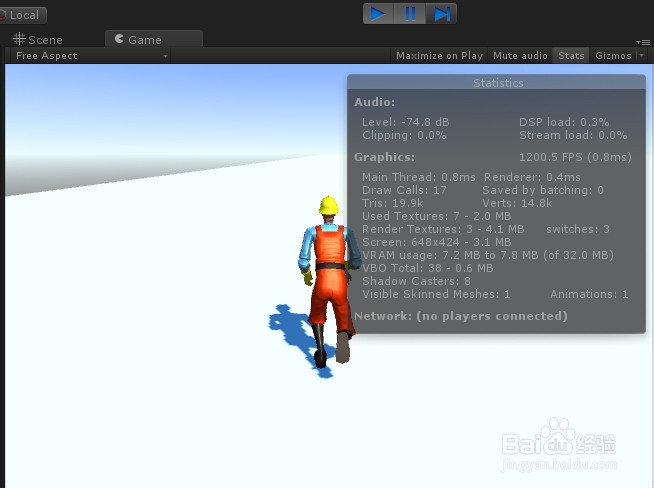
Task: Click the Level: -74.8 dB text
Action: pyautogui.click(x=405, y=122)
